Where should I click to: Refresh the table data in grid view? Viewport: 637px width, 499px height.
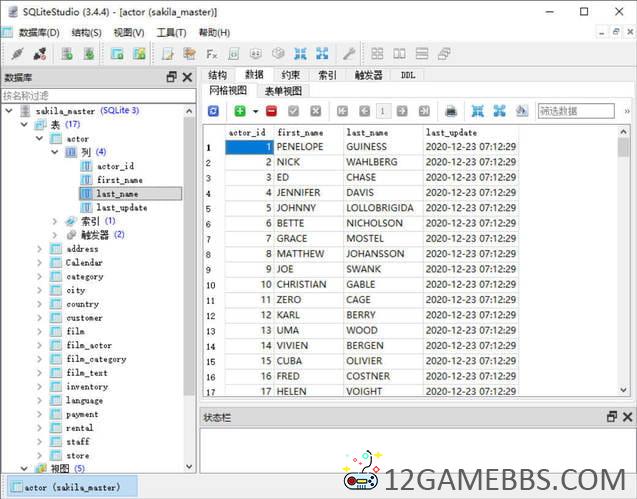(213, 111)
